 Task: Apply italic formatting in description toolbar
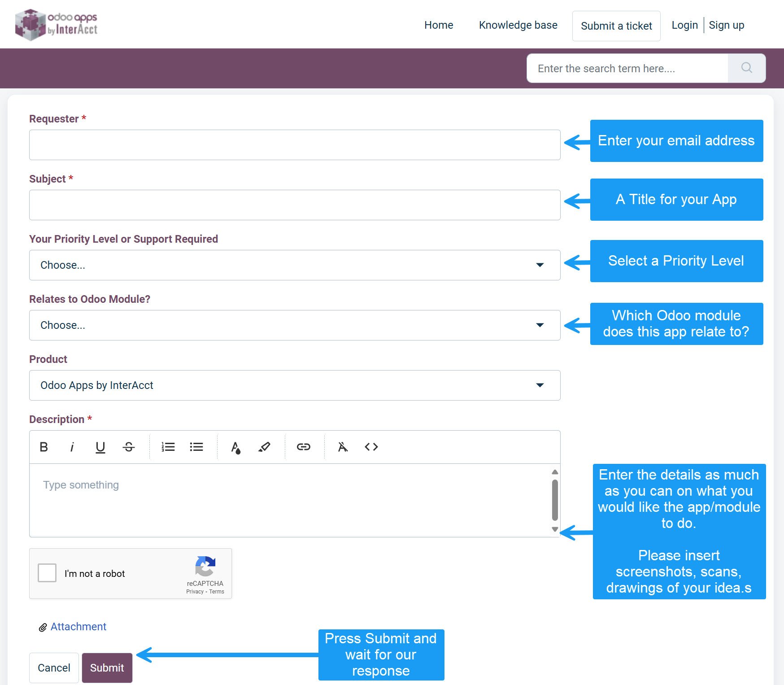(x=72, y=447)
